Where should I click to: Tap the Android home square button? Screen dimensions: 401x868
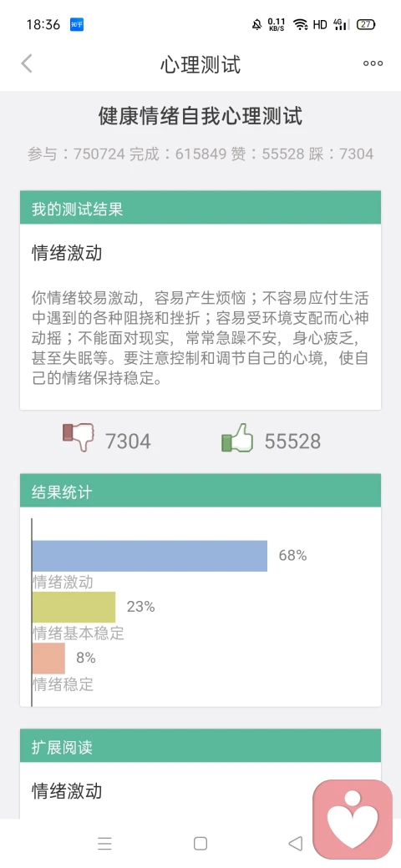point(200,844)
